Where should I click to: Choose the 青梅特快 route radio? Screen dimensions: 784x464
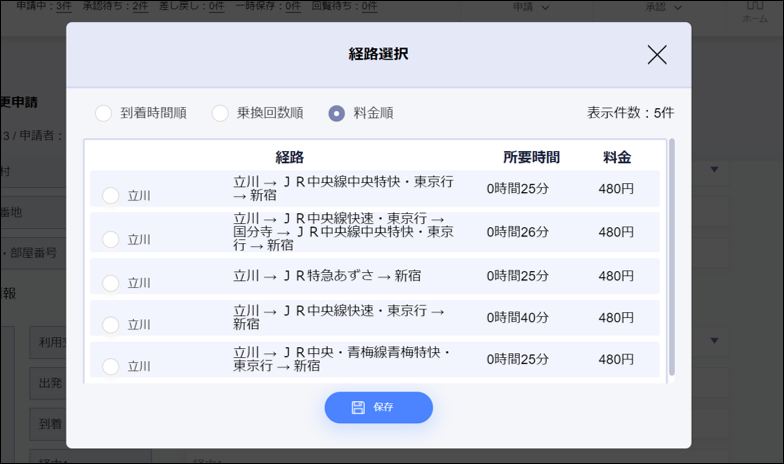click(110, 366)
